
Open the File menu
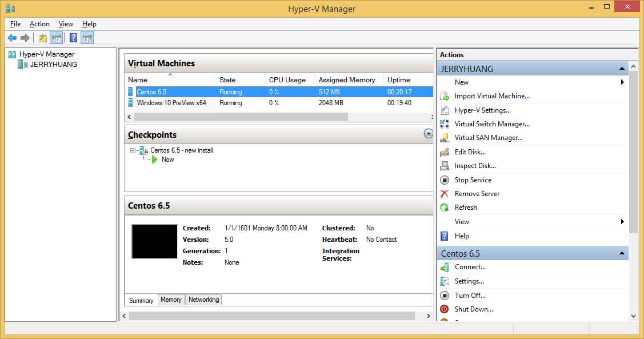tap(15, 24)
